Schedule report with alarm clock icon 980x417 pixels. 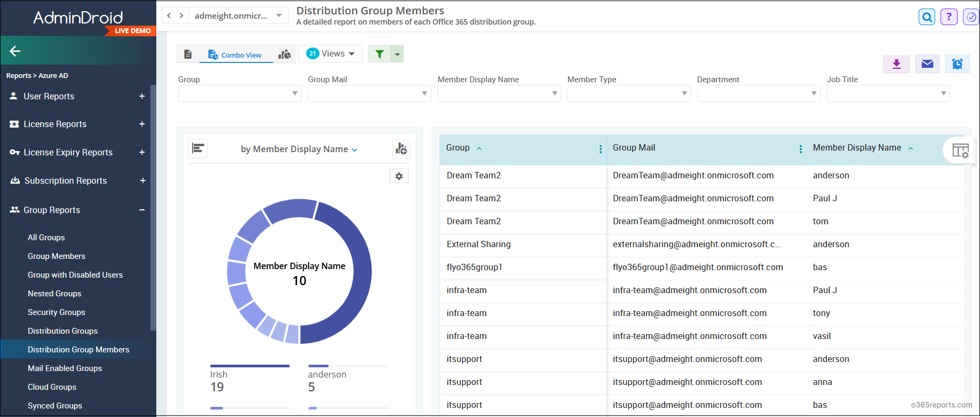[x=958, y=64]
